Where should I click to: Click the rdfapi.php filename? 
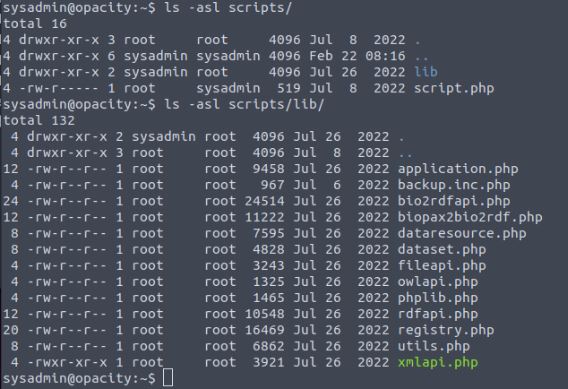point(438,314)
